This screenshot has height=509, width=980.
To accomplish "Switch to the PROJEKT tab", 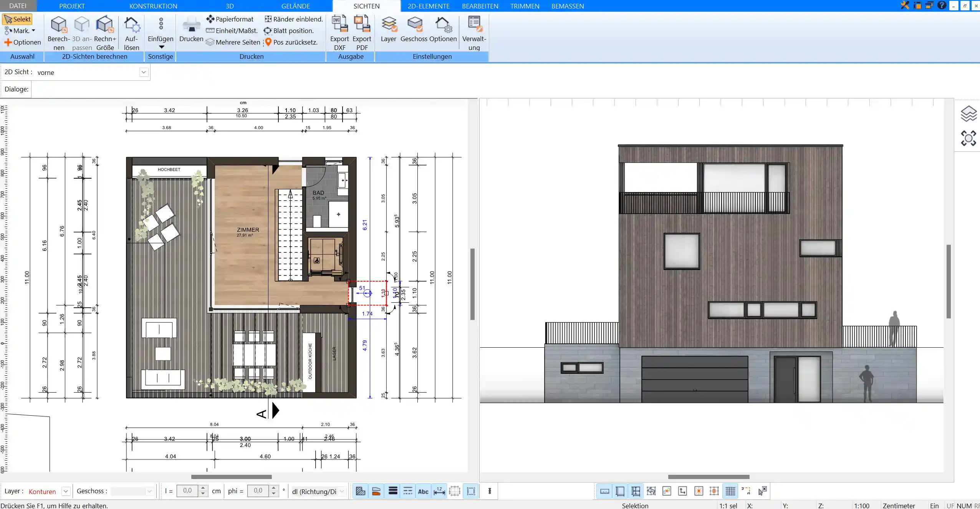I will pos(72,6).
